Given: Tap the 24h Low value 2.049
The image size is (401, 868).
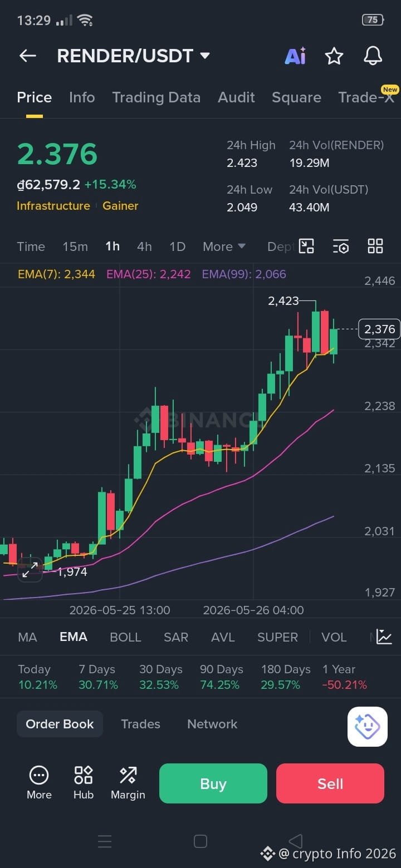Looking at the screenshot, I should click(242, 208).
